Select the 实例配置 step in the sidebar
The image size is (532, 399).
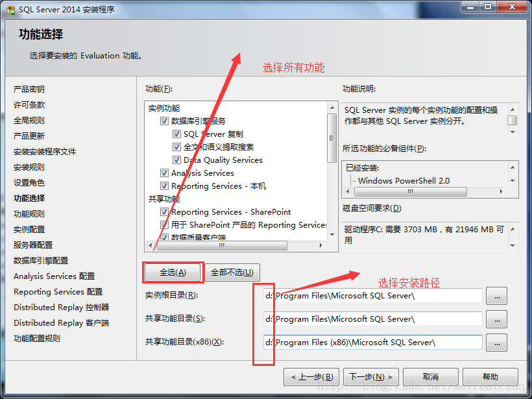(29, 230)
